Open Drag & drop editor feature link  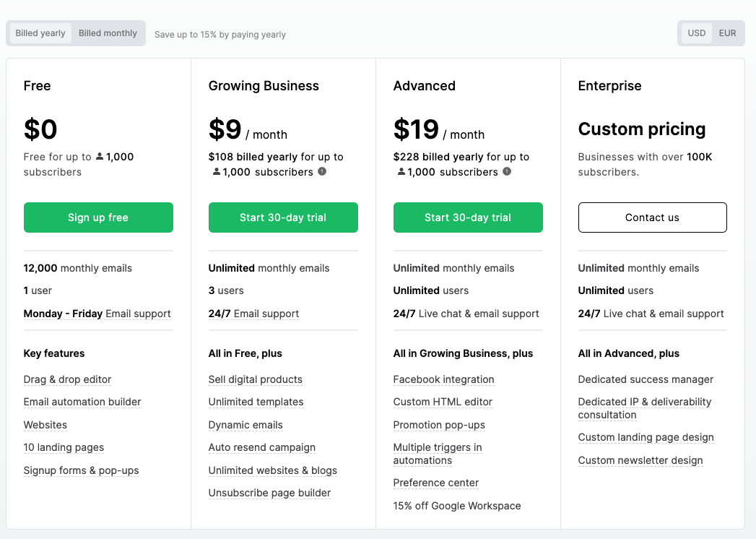click(x=67, y=379)
